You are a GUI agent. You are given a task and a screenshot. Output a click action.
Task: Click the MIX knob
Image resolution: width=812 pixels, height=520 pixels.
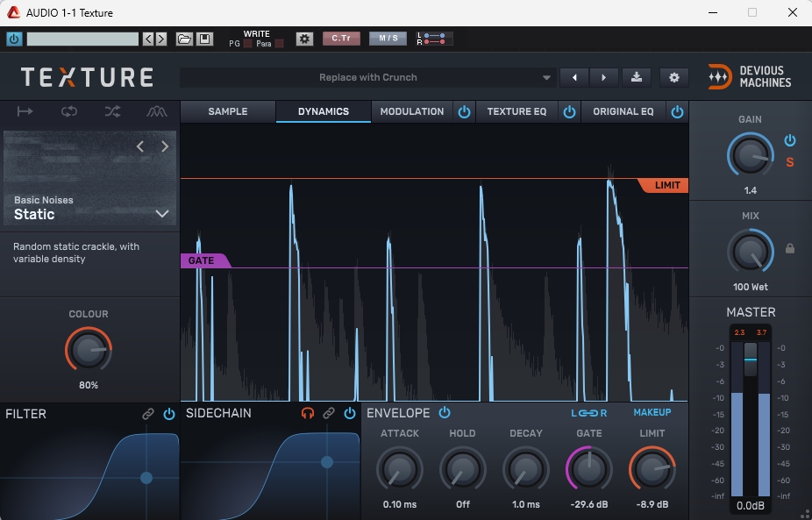(751, 252)
